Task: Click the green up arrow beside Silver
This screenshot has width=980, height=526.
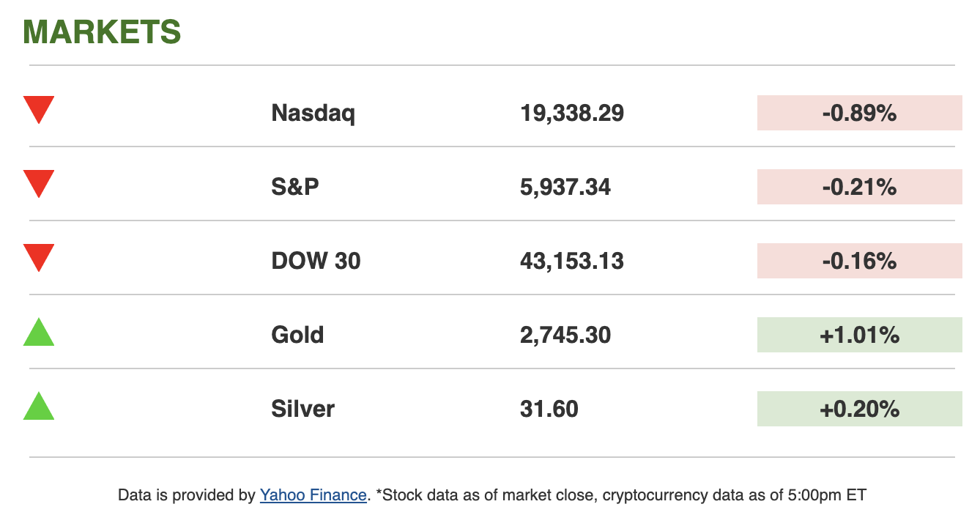Action: (x=39, y=408)
